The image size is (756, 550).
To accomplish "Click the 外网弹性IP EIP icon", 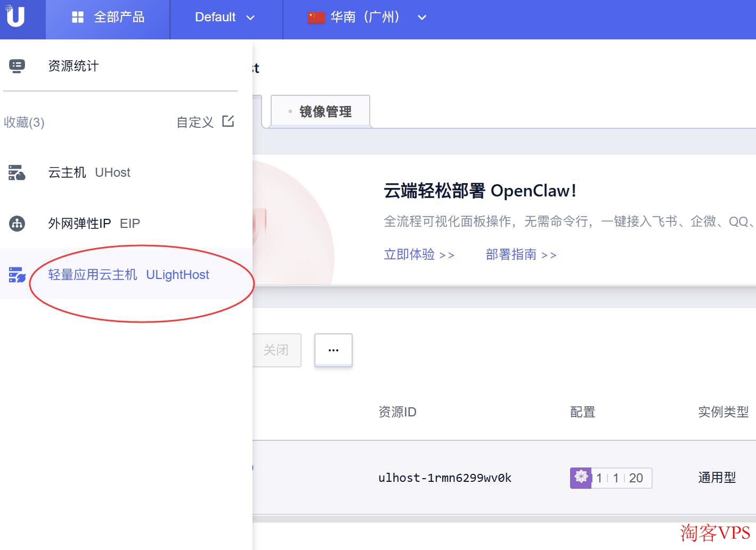I will coord(17,224).
